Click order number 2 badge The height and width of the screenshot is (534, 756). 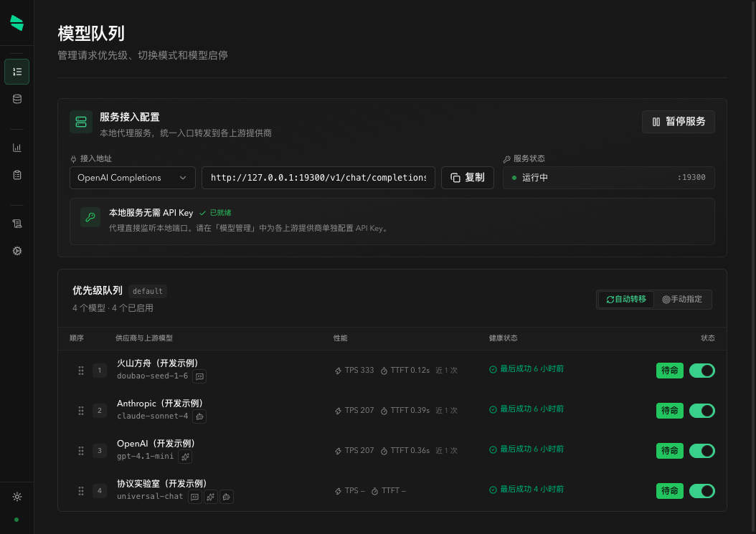tap(100, 411)
